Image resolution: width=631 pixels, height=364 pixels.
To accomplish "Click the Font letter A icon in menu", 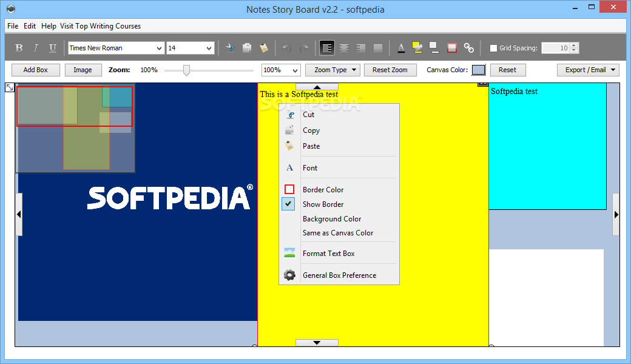I will click(289, 167).
